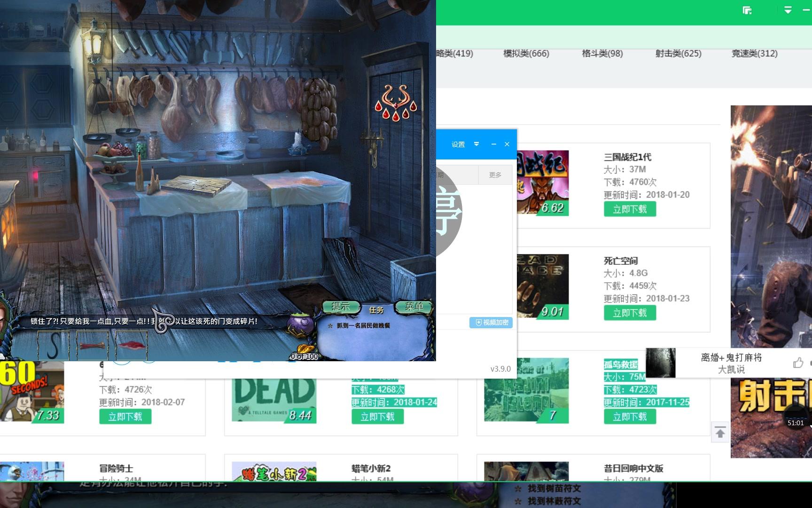
Task: Open the 更多 tab in the blue window
Action: coord(495,175)
